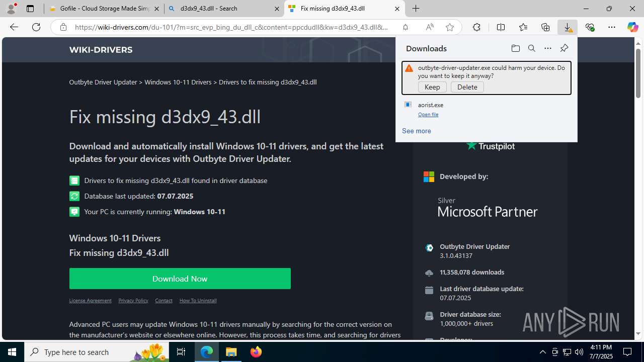Click the 11,358,078 downloads text
The width and height of the screenshot is (644, 362).
tap(472, 273)
